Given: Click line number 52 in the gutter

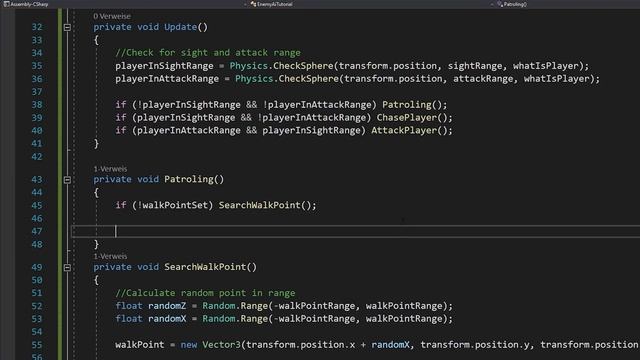Looking at the screenshot, I should [37, 306].
